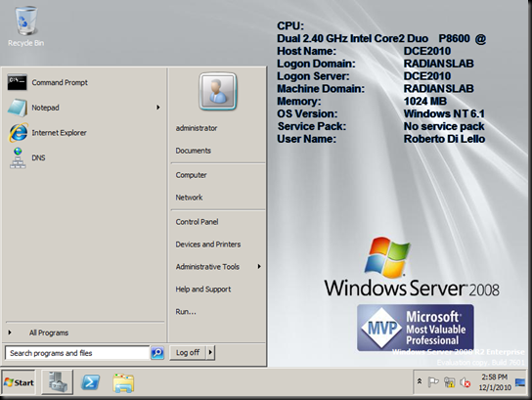Focus the Search programs and files box
This screenshot has width=532, height=400.
(x=77, y=353)
